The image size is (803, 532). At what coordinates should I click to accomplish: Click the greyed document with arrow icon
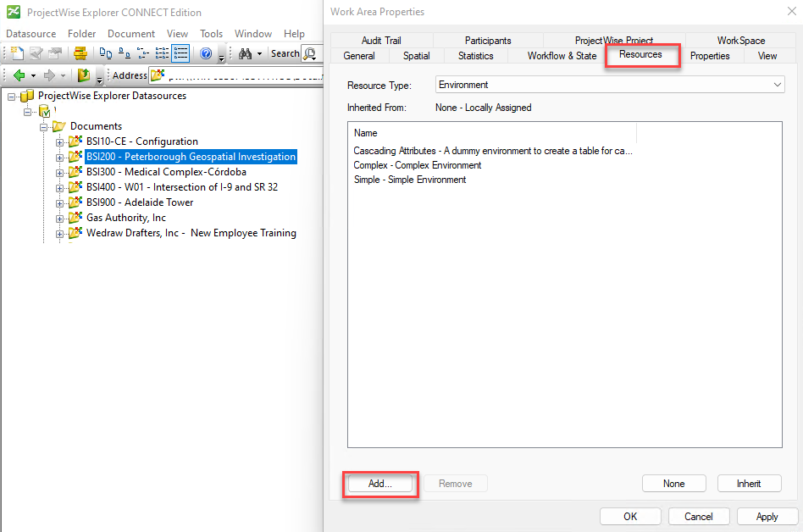coord(55,53)
